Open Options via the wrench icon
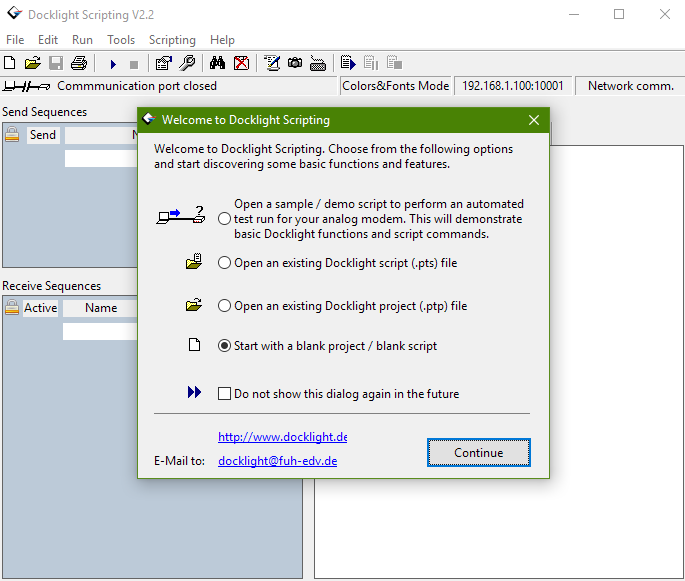The width and height of the screenshot is (685, 581). (x=187, y=63)
